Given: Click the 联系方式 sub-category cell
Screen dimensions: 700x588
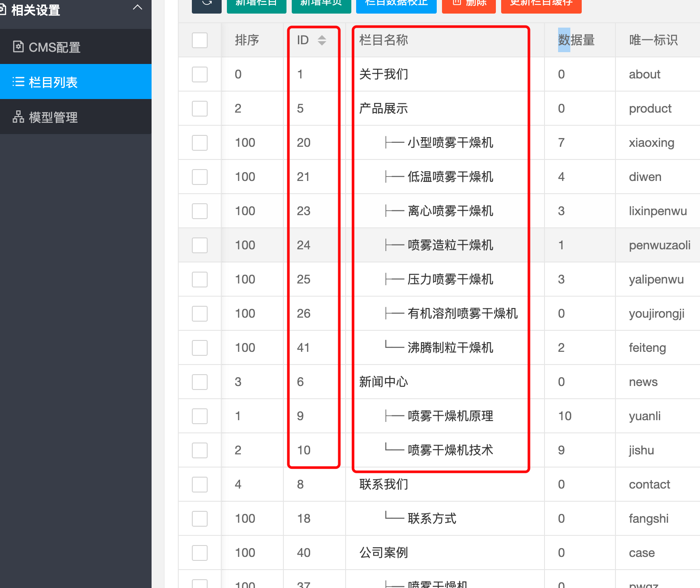Looking at the screenshot, I should [431, 519].
